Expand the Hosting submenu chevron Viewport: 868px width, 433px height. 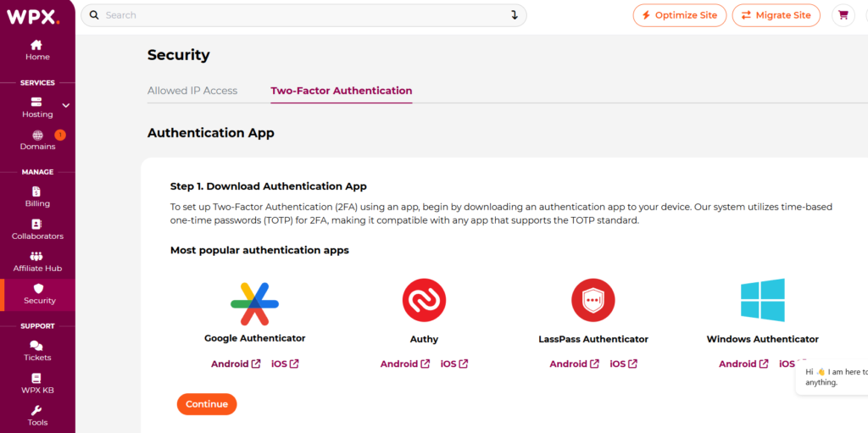point(66,106)
